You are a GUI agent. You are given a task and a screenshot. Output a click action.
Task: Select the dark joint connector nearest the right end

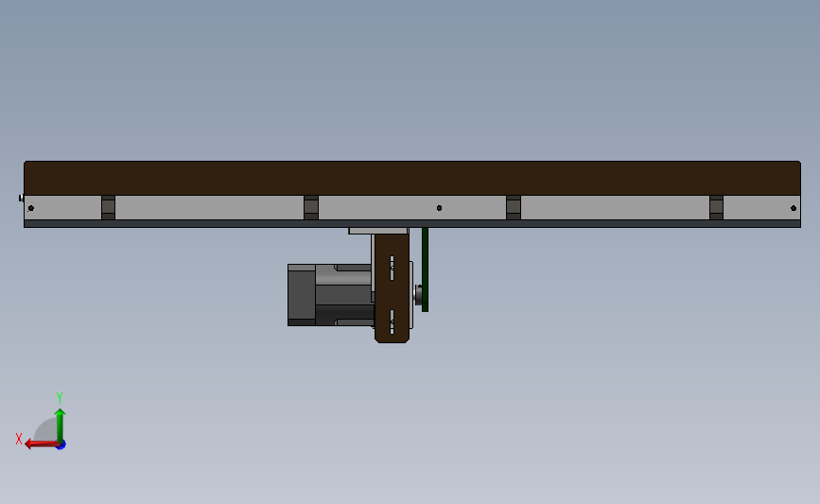tap(717, 208)
